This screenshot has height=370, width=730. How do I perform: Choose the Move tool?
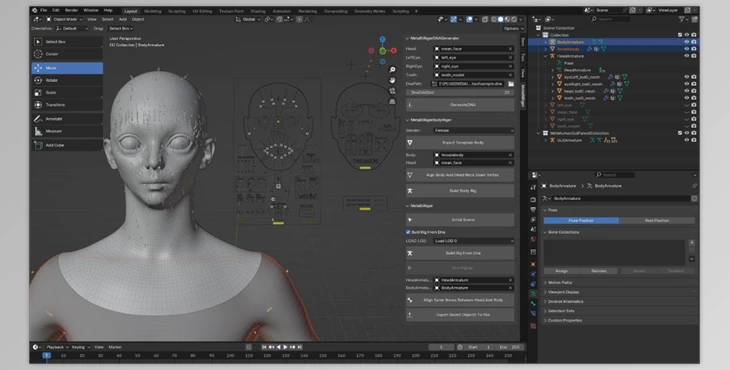[67, 68]
